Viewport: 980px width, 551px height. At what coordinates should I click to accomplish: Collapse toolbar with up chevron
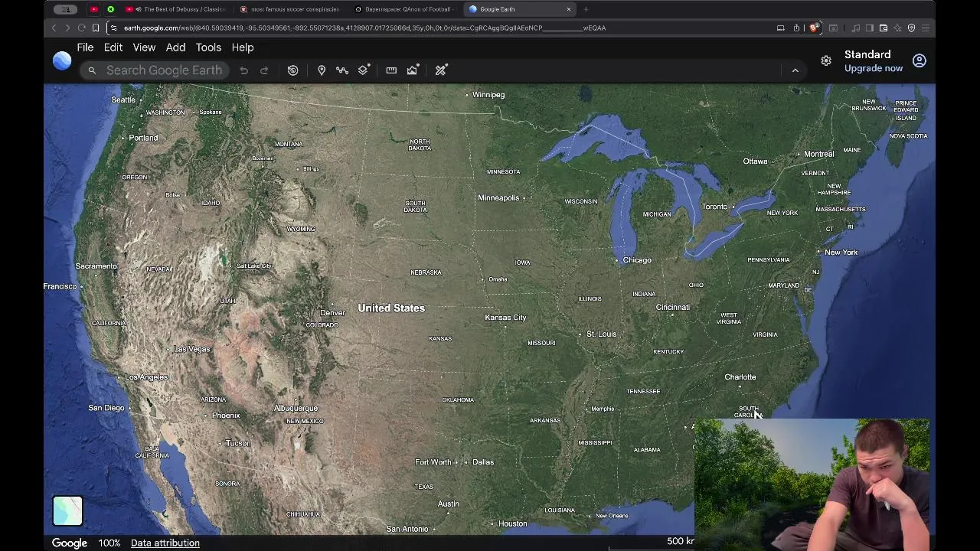coord(795,70)
